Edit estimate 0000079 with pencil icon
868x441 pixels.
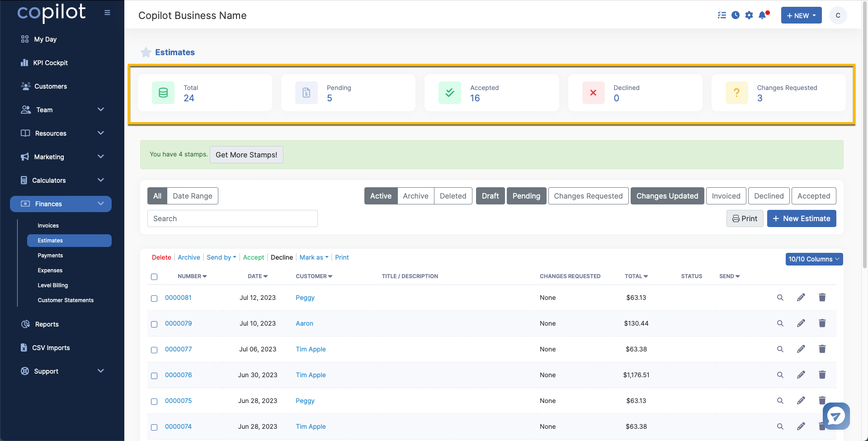(x=801, y=323)
